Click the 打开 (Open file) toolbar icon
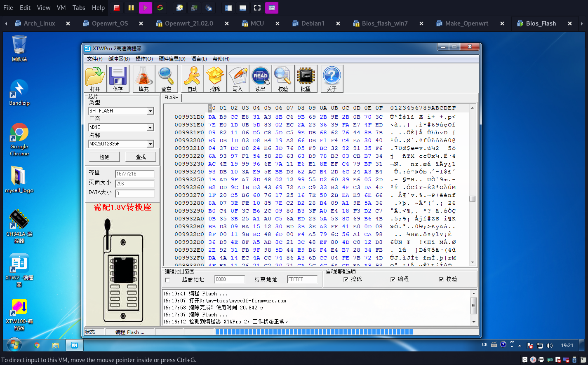The image size is (588, 365). coord(95,78)
